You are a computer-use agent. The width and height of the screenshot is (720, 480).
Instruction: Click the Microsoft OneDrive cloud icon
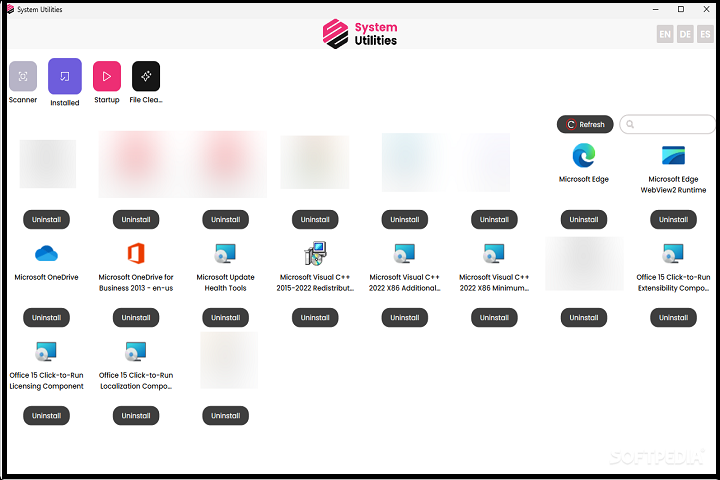click(47, 253)
